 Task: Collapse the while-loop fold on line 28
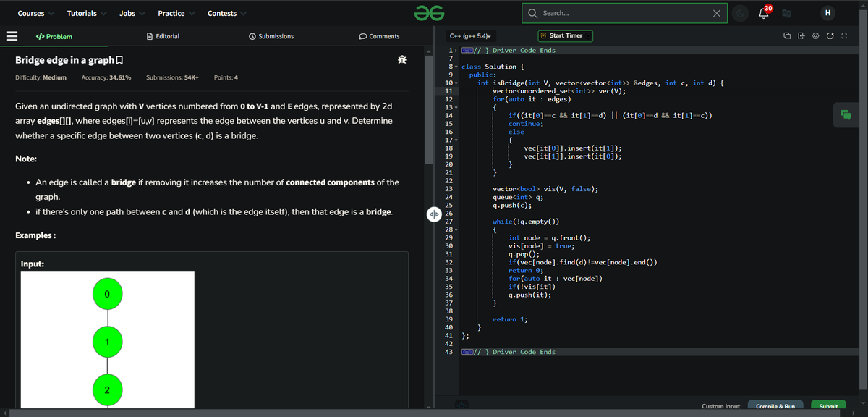tap(456, 229)
